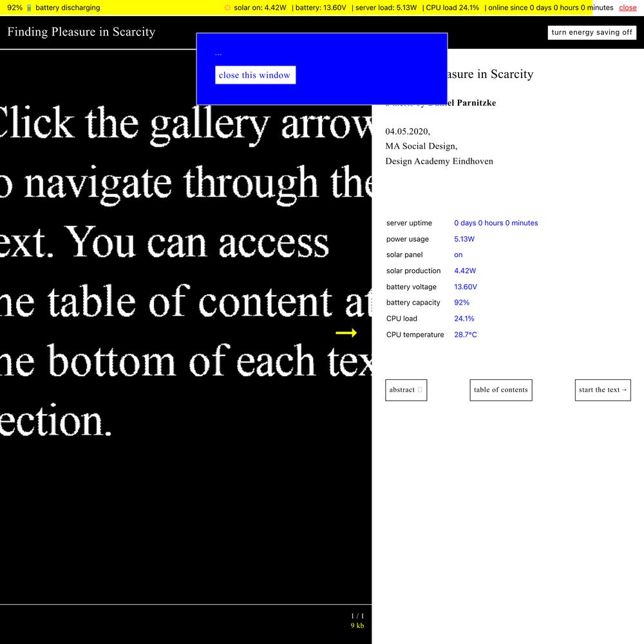Click the 1 / 1 gallery page counter
This screenshot has width=644, height=644.
click(x=357, y=616)
